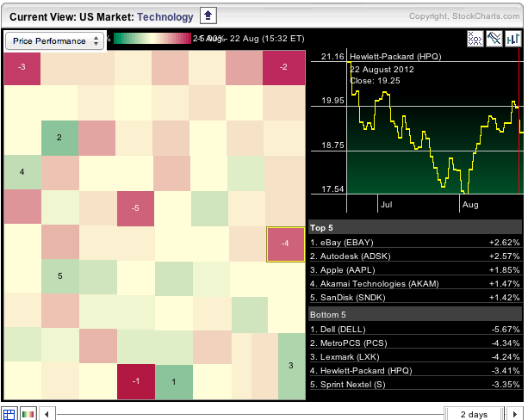528x420 pixels.
Task: Click the 'Close: 19.25' value on chart
Action: [375, 81]
